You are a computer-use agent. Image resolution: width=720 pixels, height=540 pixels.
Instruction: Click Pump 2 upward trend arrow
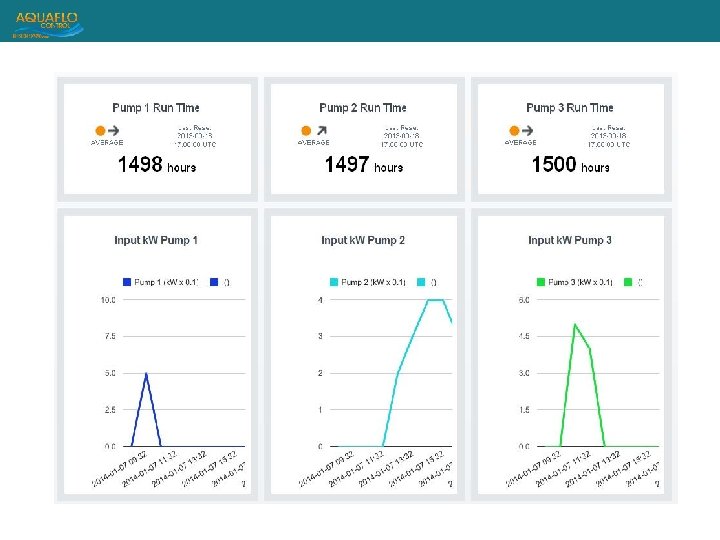322,130
